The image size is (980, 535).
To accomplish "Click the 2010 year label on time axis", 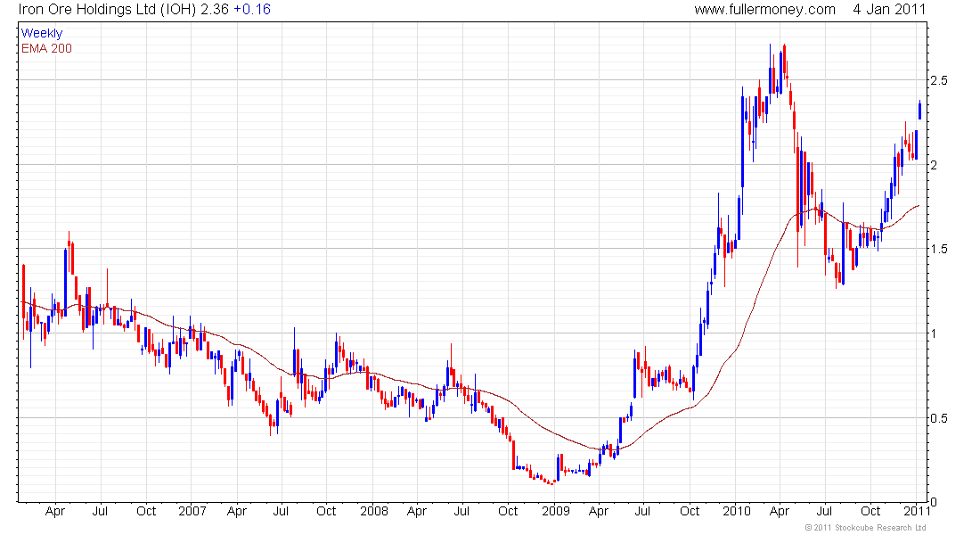I will pyautogui.click(x=736, y=511).
